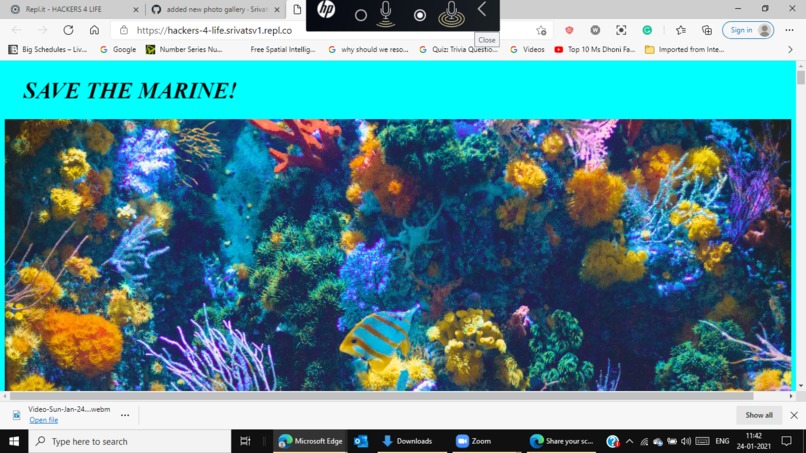Open the web capture screenshot tool
This screenshot has height=453, width=806.
[621, 30]
